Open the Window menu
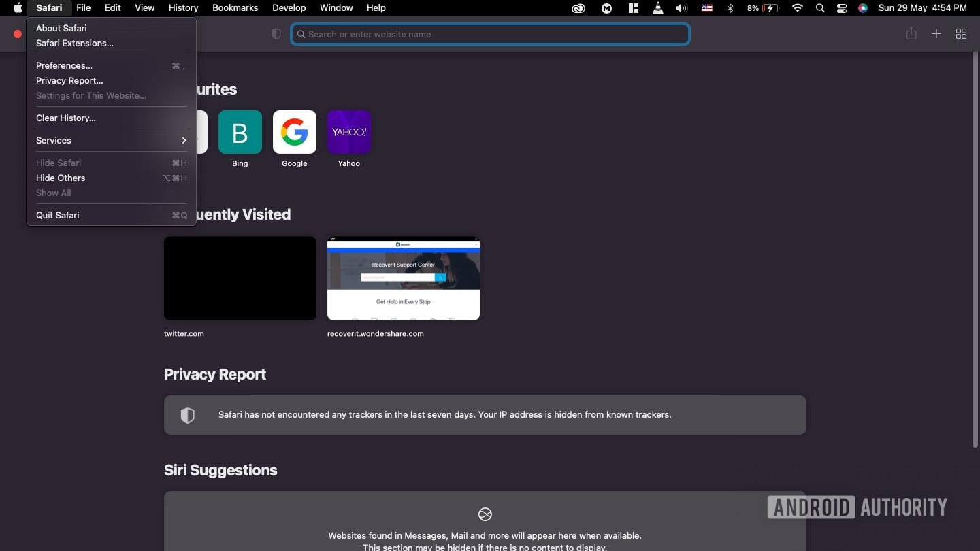Image resolution: width=980 pixels, height=551 pixels. click(x=336, y=8)
